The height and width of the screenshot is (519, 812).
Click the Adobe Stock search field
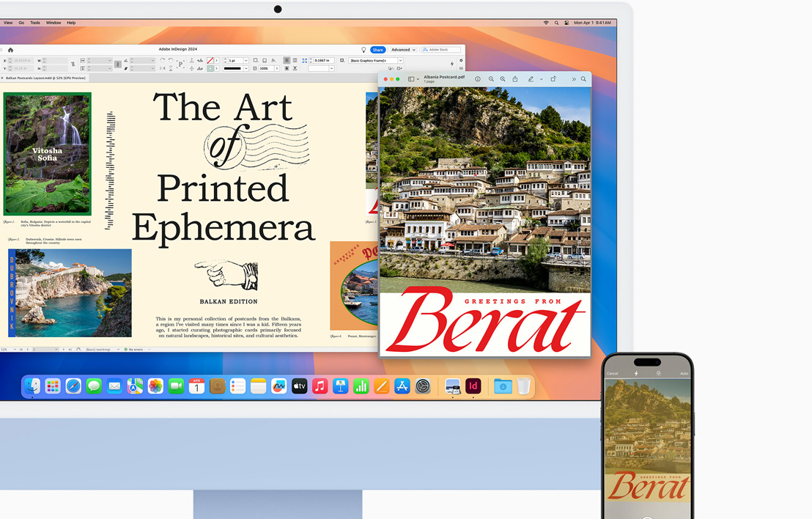point(441,50)
